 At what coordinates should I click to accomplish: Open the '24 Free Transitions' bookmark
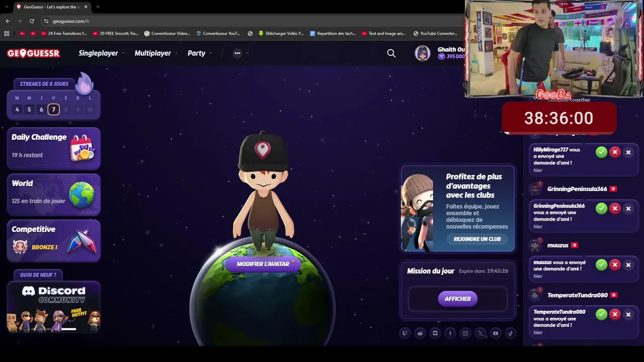point(63,34)
